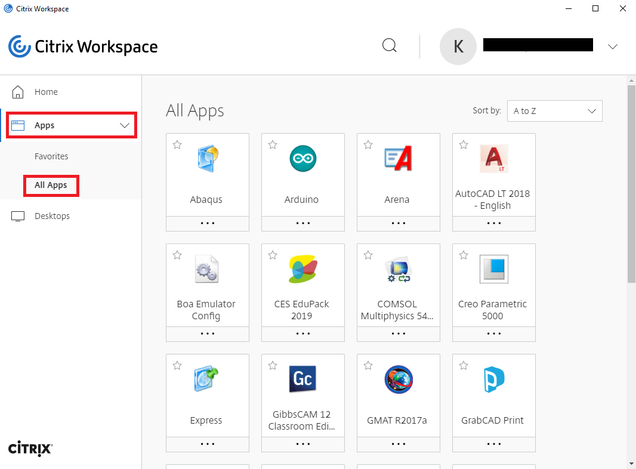The width and height of the screenshot is (636, 469).
Task: Toggle the favorite star on Arduino
Action: tap(272, 145)
